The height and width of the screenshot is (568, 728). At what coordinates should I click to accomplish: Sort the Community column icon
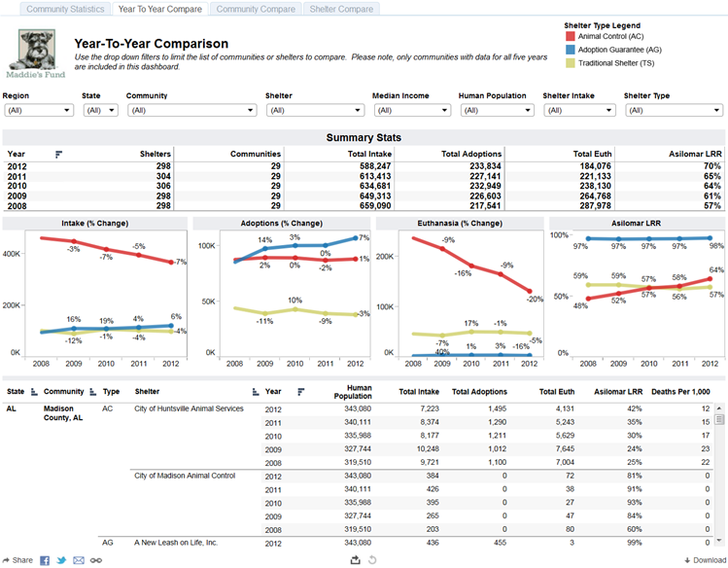(93, 392)
